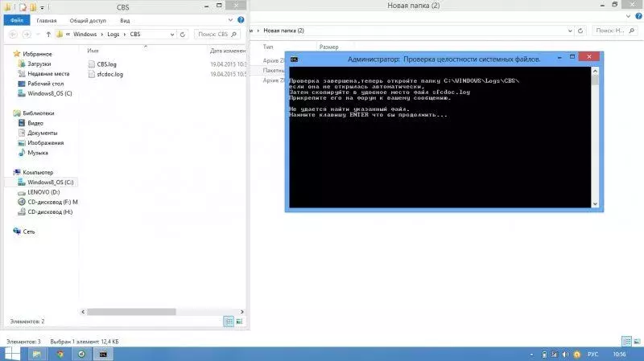The width and height of the screenshot is (644, 361).
Task: Go up one folder level in CBS
Action: [x=48, y=35]
